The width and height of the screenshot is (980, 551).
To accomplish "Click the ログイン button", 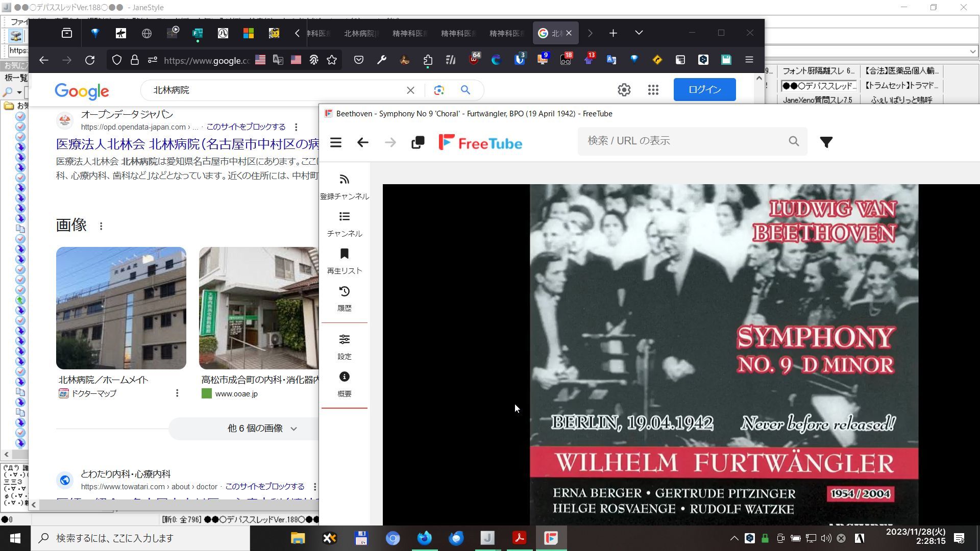I will click(x=704, y=89).
